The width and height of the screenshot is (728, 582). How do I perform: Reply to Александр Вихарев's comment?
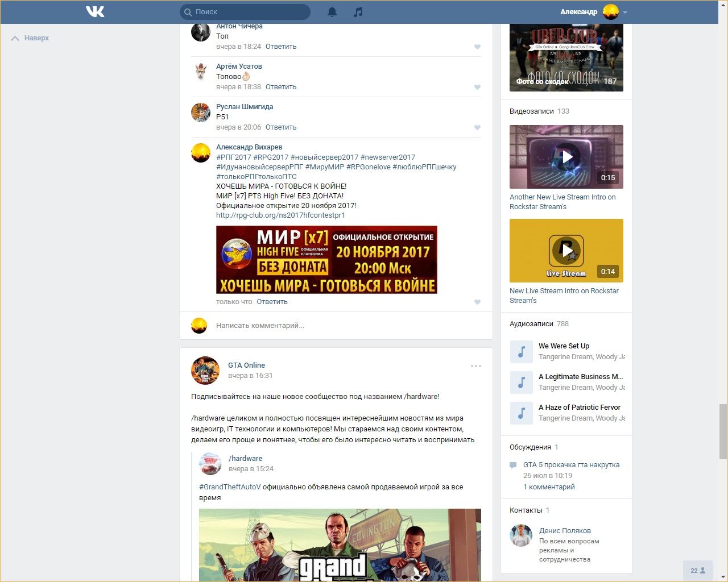[x=272, y=302]
